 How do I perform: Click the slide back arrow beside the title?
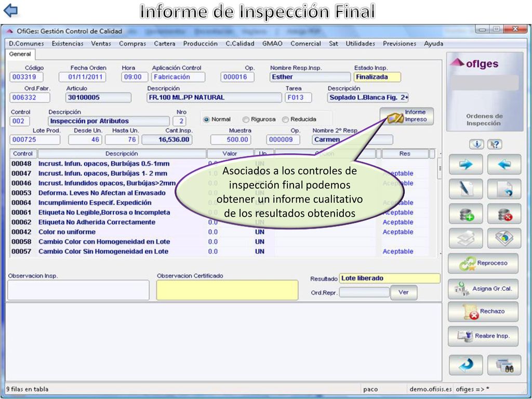[x=11, y=10]
